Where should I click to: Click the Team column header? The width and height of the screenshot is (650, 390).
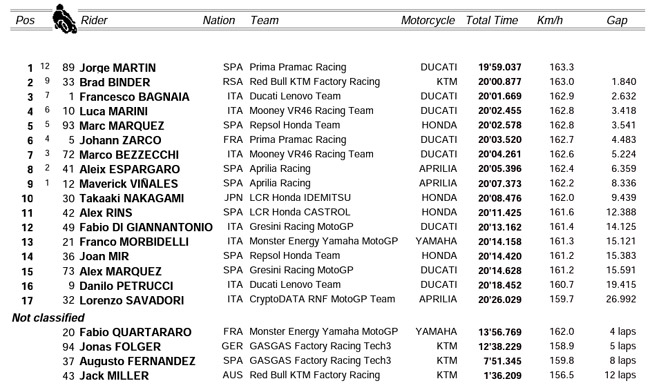[264, 20]
